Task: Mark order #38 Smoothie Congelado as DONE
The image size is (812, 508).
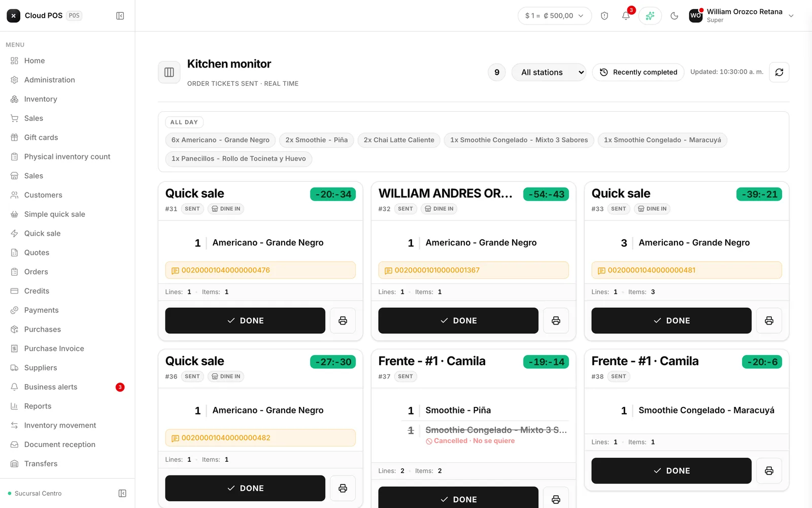Action: (x=671, y=471)
